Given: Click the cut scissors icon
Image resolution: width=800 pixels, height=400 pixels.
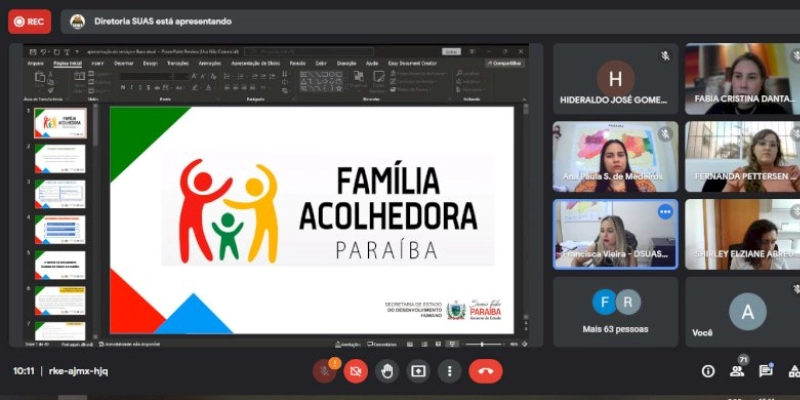Looking at the screenshot, I should pyautogui.click(x=51, y=74).
